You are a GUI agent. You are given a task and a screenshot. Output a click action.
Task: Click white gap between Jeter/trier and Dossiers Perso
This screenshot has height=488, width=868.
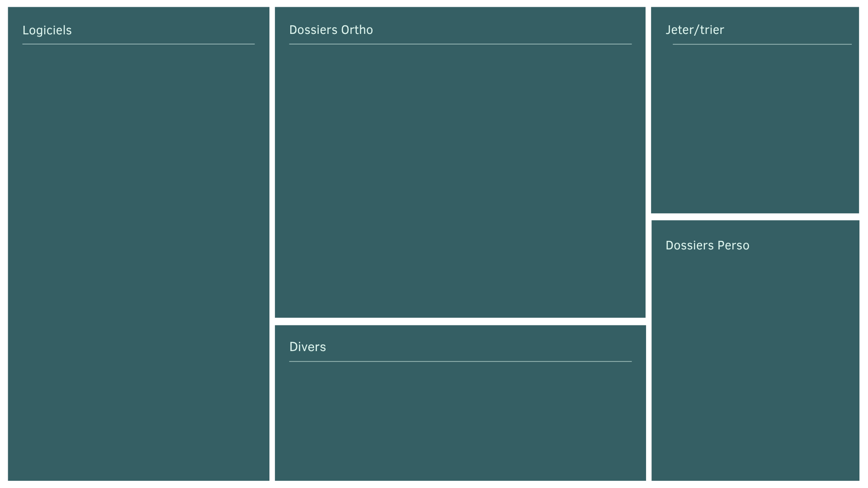755,217
